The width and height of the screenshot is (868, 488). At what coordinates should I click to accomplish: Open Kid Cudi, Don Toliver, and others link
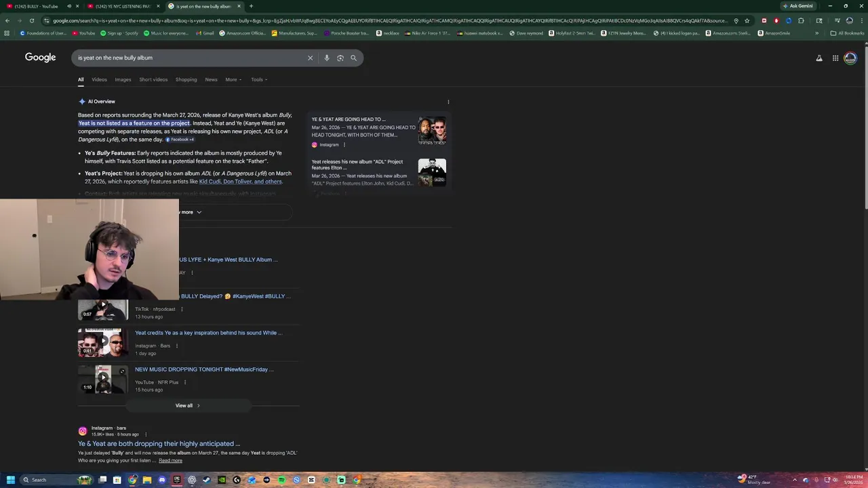tap(240, 182)
